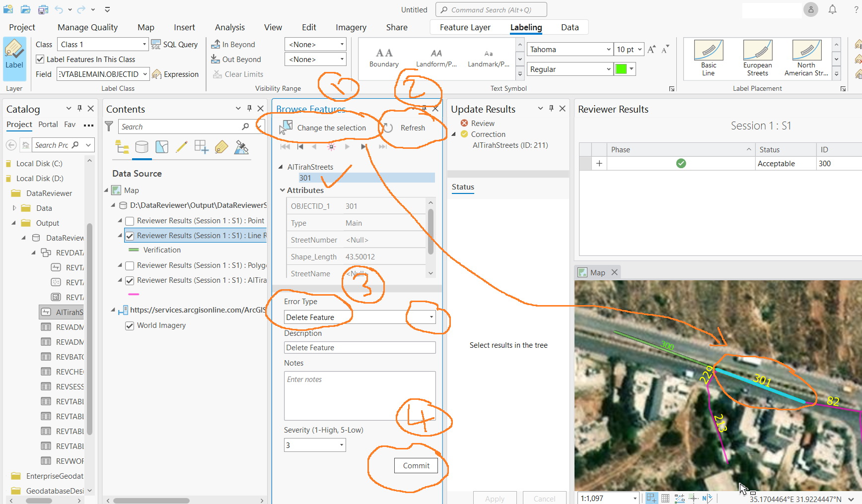Image resolution: width=862 pixels, height=504 pixels.
Task: Open the attribute table icon in map status bar
Action: coord(665,498)
